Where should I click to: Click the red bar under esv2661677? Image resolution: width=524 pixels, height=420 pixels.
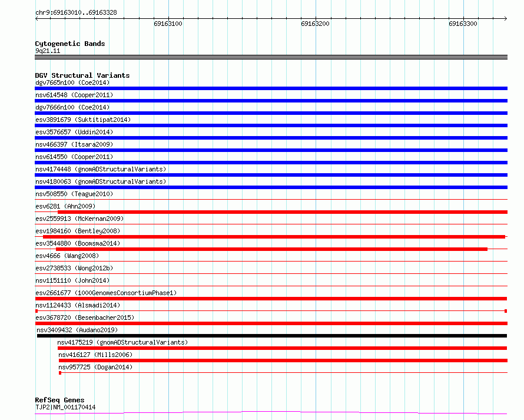(x=271, y=299)
